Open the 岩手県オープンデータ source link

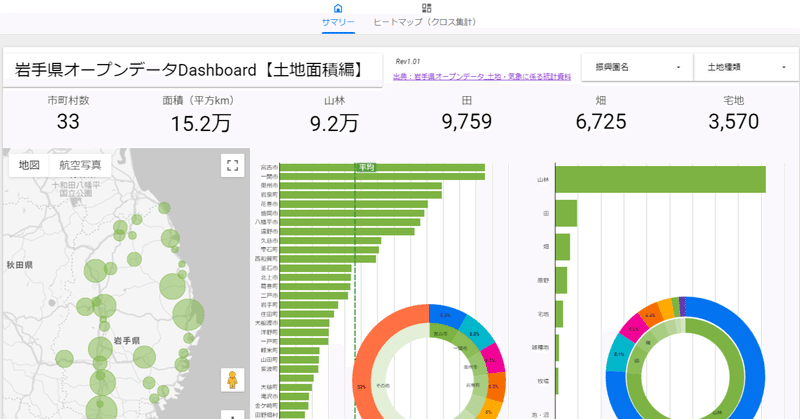(482, 77)
